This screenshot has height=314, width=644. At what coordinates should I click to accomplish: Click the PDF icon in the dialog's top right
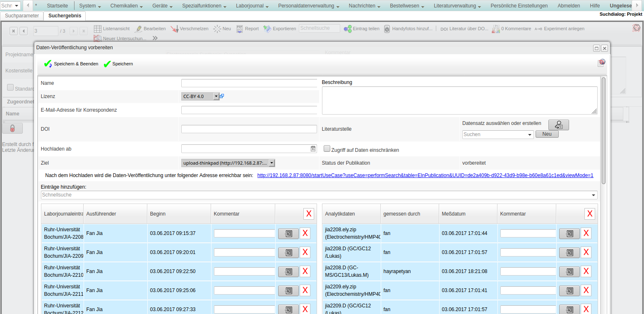coord(601,63)
